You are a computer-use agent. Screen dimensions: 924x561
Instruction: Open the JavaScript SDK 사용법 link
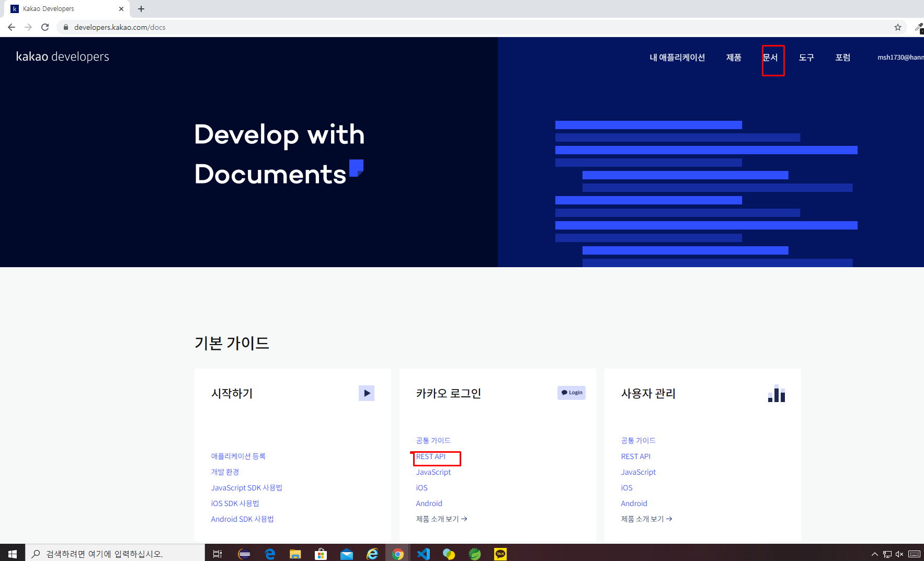[246, 488]
